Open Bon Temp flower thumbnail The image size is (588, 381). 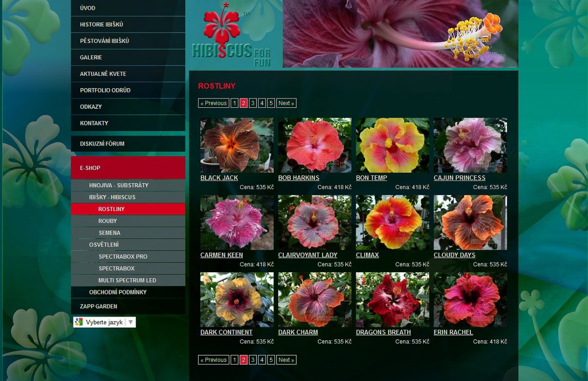[392, 145]
